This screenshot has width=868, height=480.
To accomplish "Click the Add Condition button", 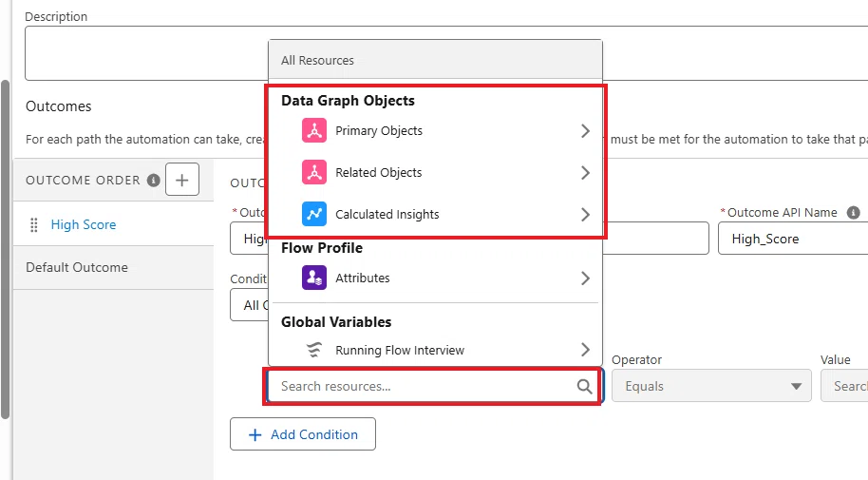I will [x=303, y=434].
